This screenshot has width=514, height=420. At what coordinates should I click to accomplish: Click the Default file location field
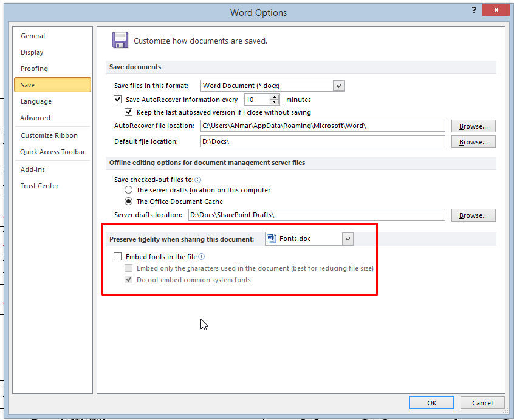[x=322, y=142]
